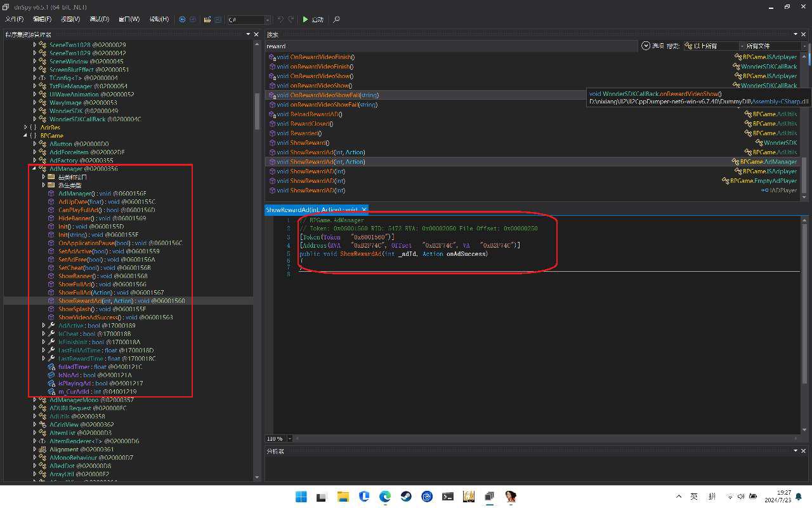Select isPlayingAd field in tree
Viewport: 812px width, 508px height.
coord(100,384)
